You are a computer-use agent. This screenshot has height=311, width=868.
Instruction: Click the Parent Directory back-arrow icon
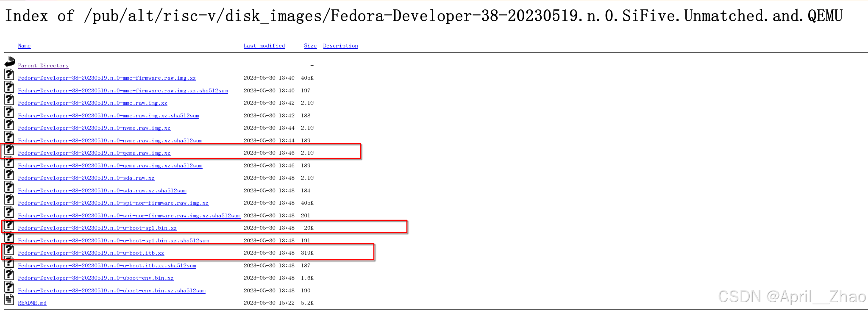click(9, 62)
